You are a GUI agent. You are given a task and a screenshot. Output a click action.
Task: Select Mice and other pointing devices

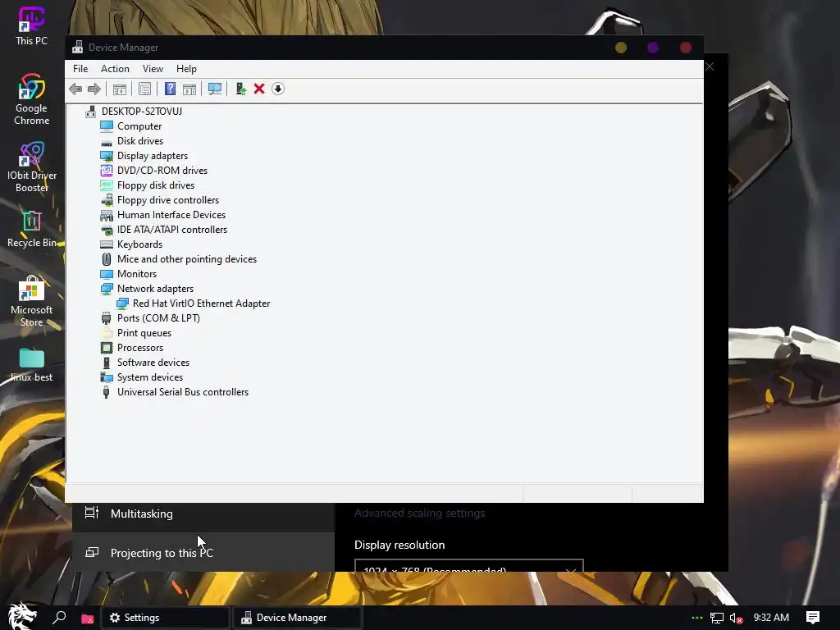[x=187, y=259]
